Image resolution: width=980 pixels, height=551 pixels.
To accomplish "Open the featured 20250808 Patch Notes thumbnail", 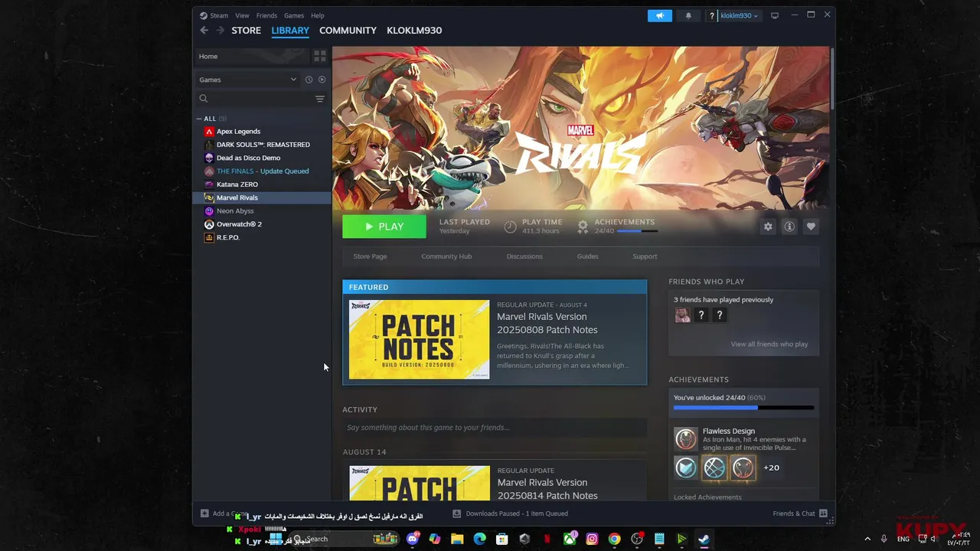I will click(420, 339).
